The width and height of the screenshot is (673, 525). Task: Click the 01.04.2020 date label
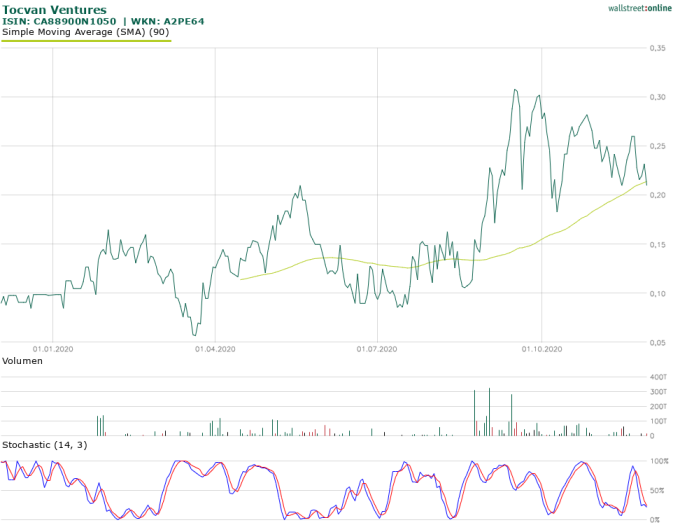pos(215,349)
